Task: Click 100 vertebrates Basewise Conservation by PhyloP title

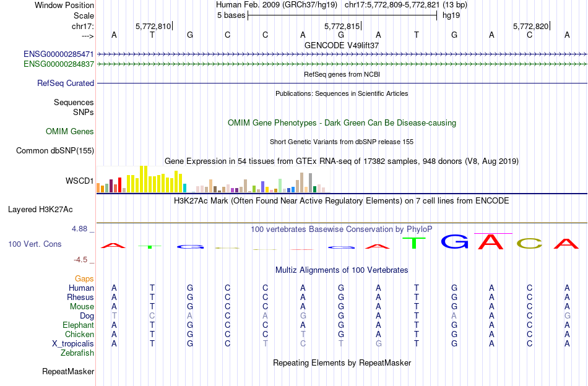Action: pos(342,229)
